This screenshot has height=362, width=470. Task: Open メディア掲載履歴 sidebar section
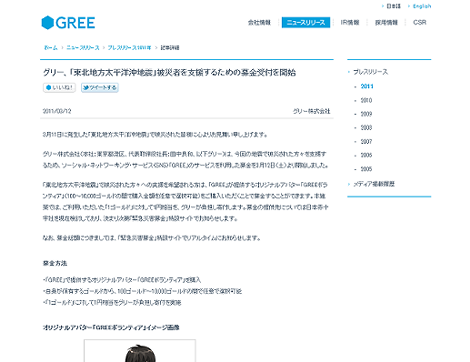[x=374, y=184]
